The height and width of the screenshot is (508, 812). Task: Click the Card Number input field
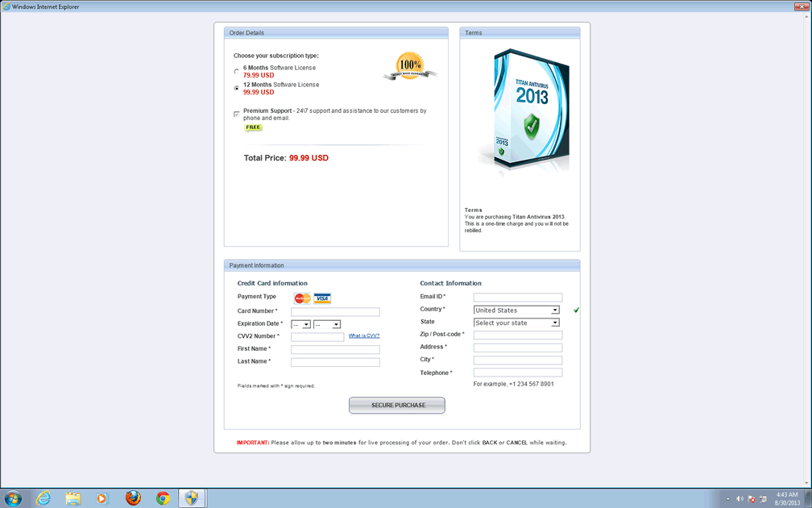tap(335, 311)
